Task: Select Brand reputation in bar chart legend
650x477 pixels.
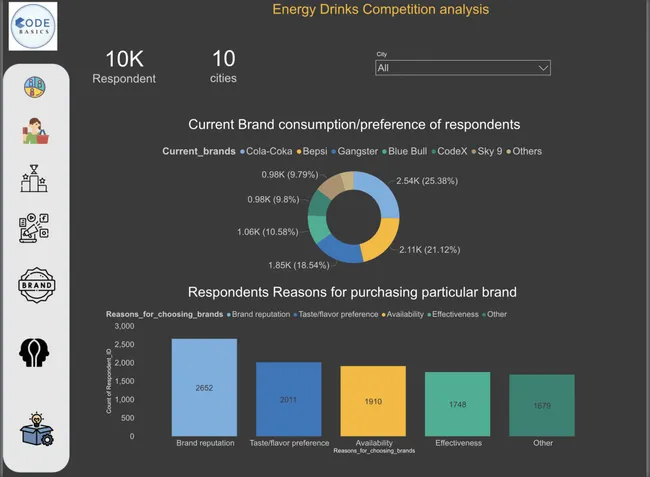Action: [x=259, y=314]
